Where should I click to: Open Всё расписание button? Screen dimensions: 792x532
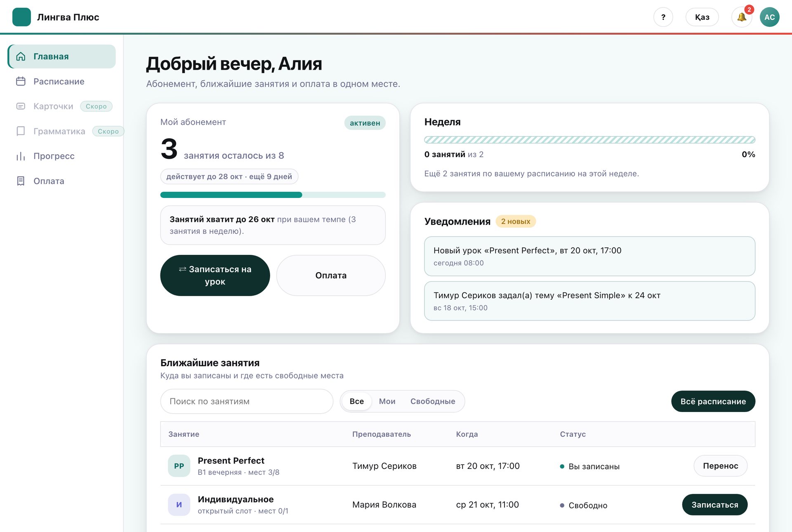[x=713, y=401]
